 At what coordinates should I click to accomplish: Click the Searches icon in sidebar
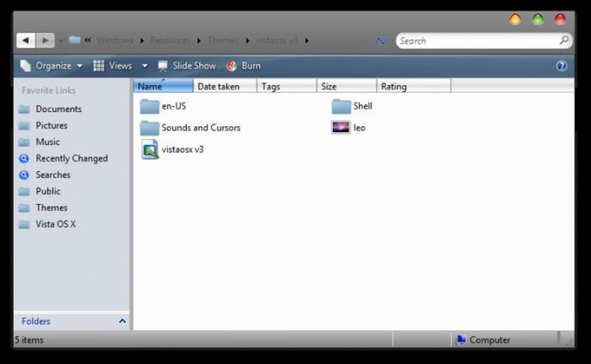[24, 175]
